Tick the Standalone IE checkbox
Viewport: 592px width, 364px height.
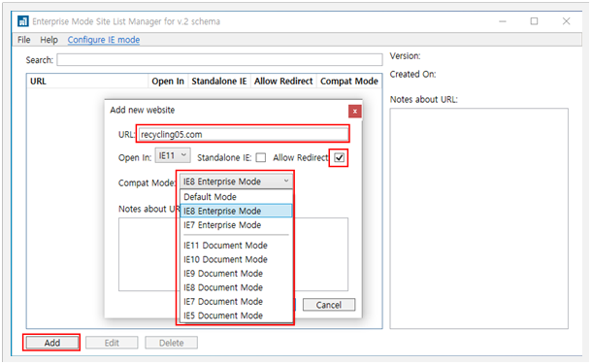pyautogui.click(x=261, y=157)
